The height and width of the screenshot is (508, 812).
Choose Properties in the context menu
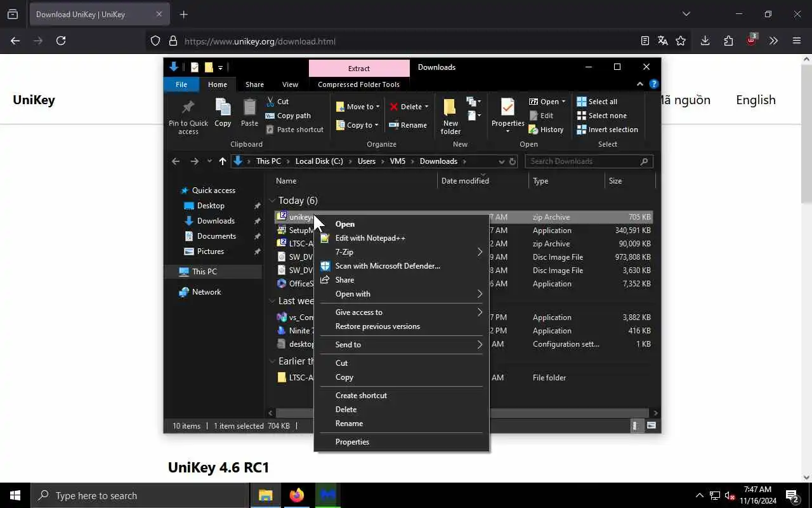(401, 442)
